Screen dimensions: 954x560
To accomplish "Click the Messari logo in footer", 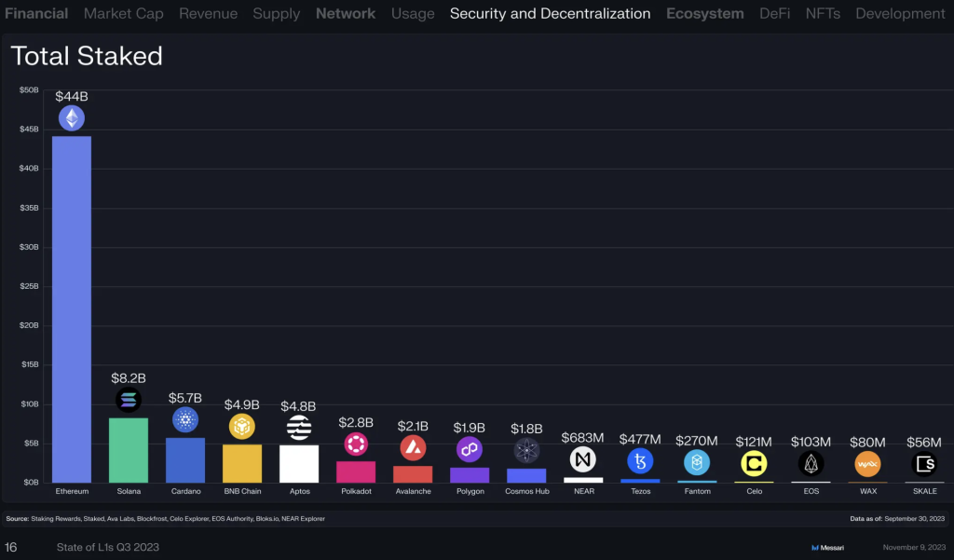I will [827, 548].
